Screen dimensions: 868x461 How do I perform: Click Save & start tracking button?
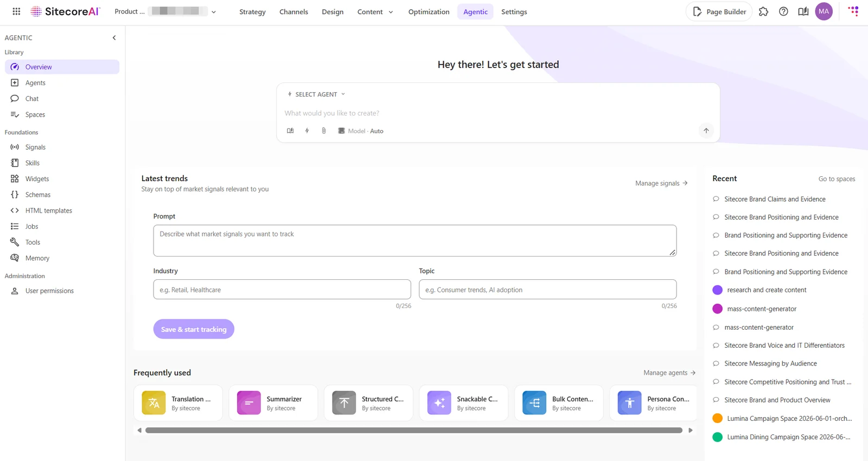pos(194,329)
